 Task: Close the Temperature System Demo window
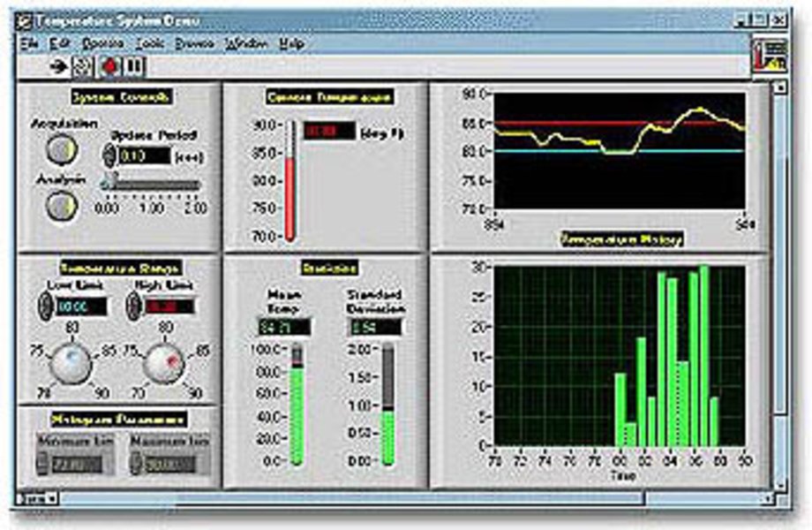point(778,21)
